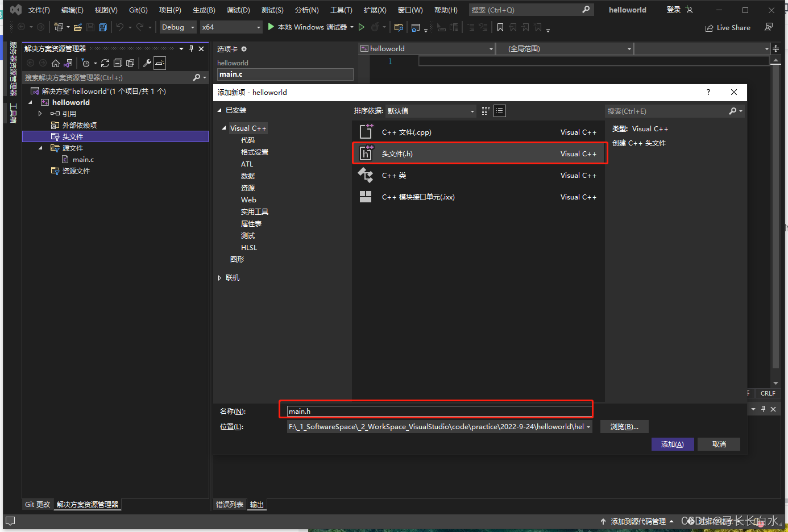Click the 取消 button
The image size is (788, 532).
point(719,444)
